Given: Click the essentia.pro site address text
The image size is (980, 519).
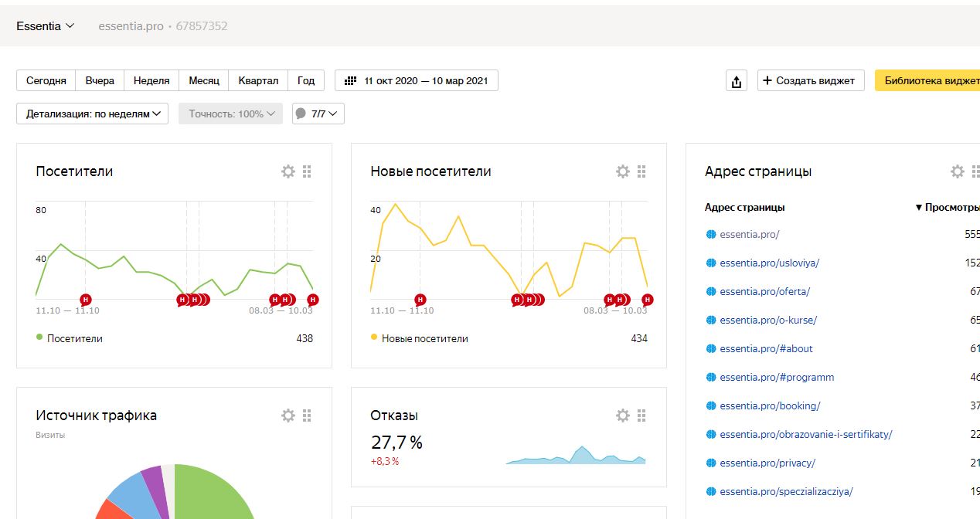Looking at the screenshot, I should 131,25.
